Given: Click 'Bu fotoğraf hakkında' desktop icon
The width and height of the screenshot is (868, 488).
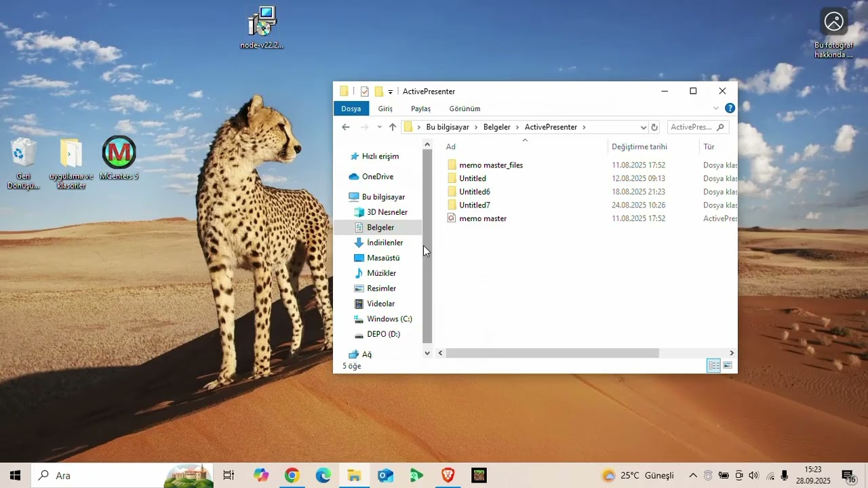Looking at the screenshot, I should [833, 33].
